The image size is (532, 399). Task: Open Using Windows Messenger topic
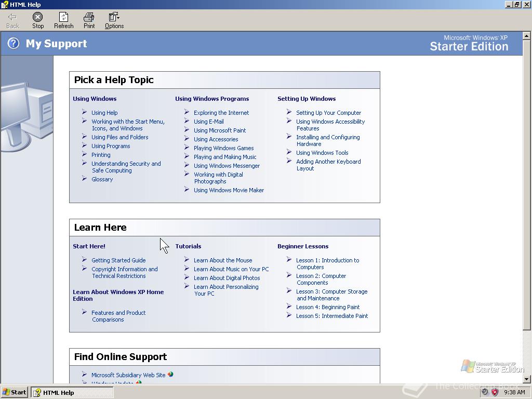tap(227, 166)
